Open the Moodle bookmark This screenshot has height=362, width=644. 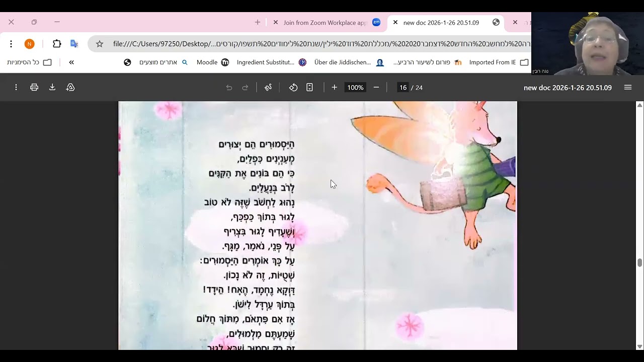tap(212, 62)
